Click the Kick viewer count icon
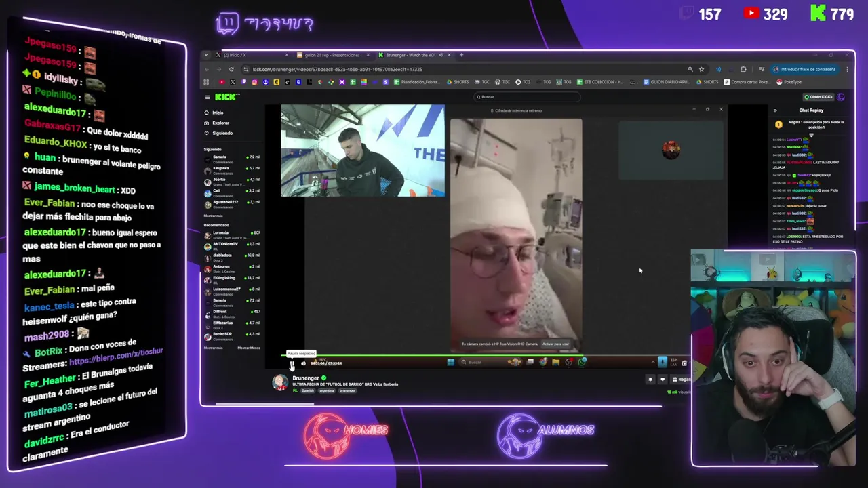868x488 pixels. tap(818, 13)
